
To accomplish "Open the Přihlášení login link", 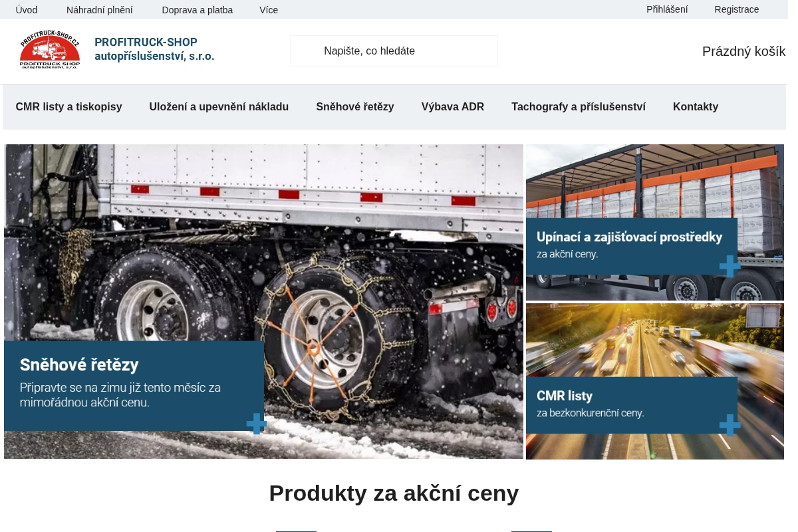I will pos(667,9).
